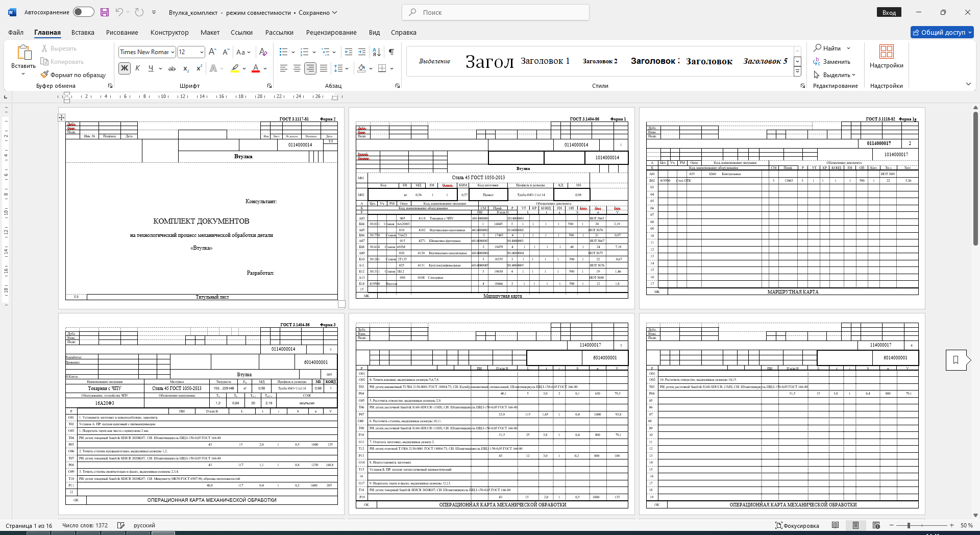Click the Общий доступ button

click(942, 32)
